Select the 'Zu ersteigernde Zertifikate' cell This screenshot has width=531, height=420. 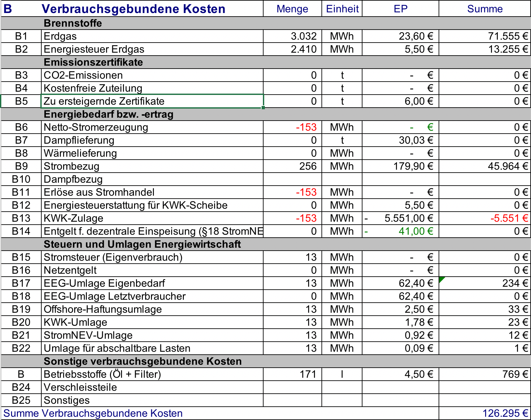tap(152, 101)
